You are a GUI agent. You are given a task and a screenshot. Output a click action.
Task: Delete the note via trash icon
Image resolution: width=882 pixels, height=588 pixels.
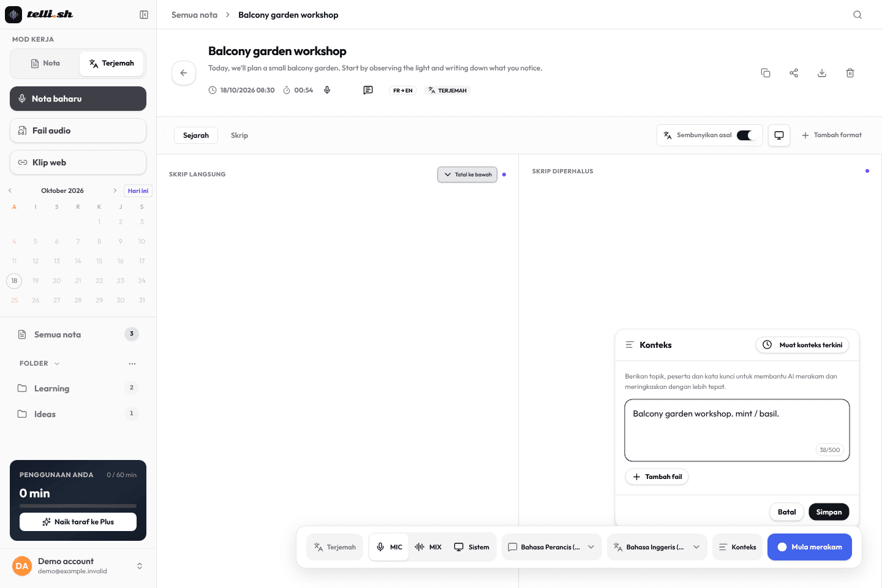(x=850, y=73)
